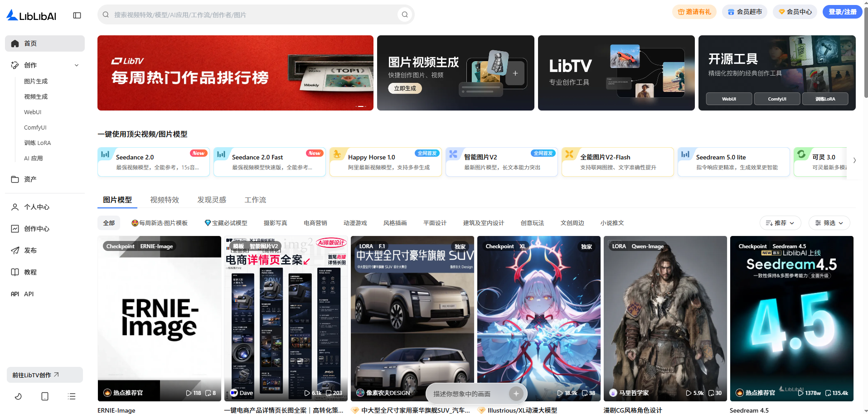Viewport: 868px width, 414px height.
Task: Select Seedance 2.0 Fast model card
Action: tap(270, 162)
